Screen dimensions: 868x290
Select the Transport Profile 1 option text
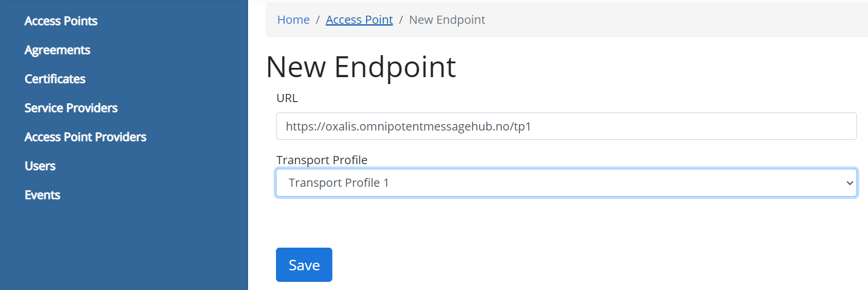coord(339,183)
